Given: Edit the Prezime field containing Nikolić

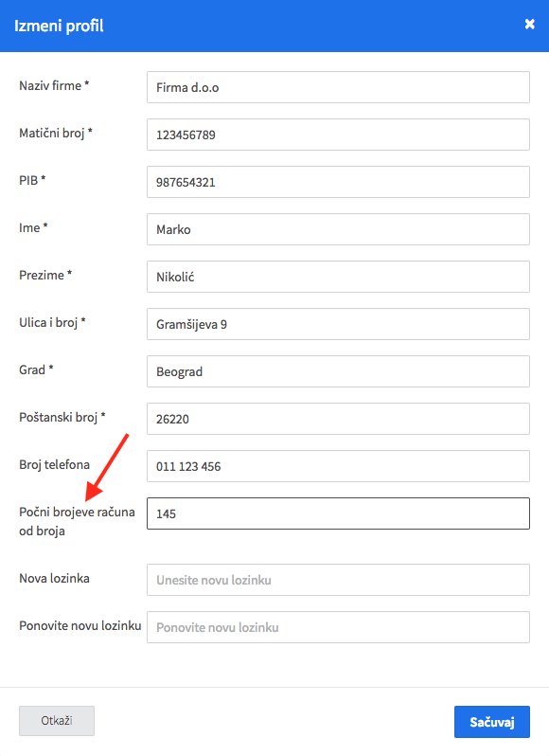Looking at the screenshot, I should [338, 277].
